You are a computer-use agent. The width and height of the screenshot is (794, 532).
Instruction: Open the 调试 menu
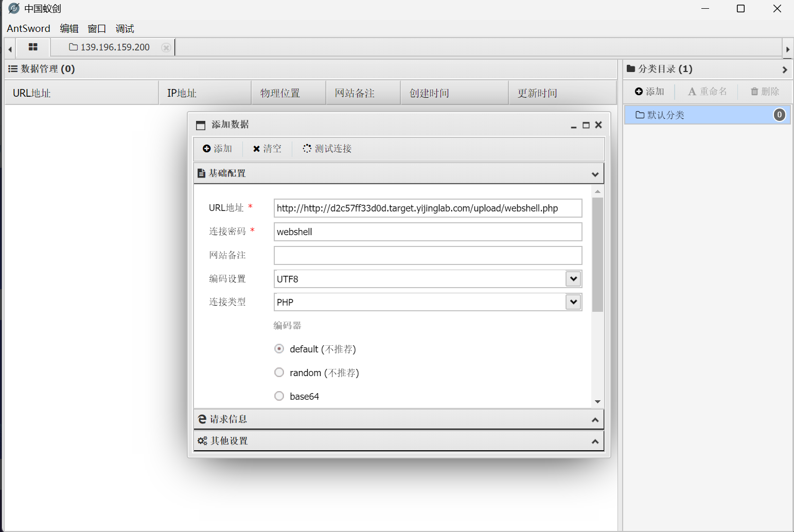pos(125,28)
